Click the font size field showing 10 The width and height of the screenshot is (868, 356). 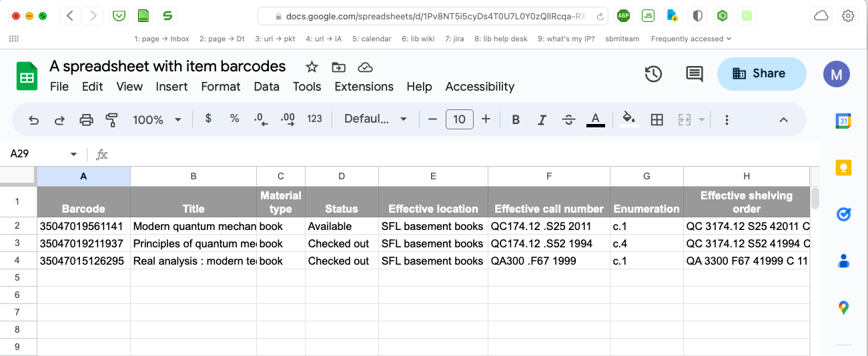point(459,119)
